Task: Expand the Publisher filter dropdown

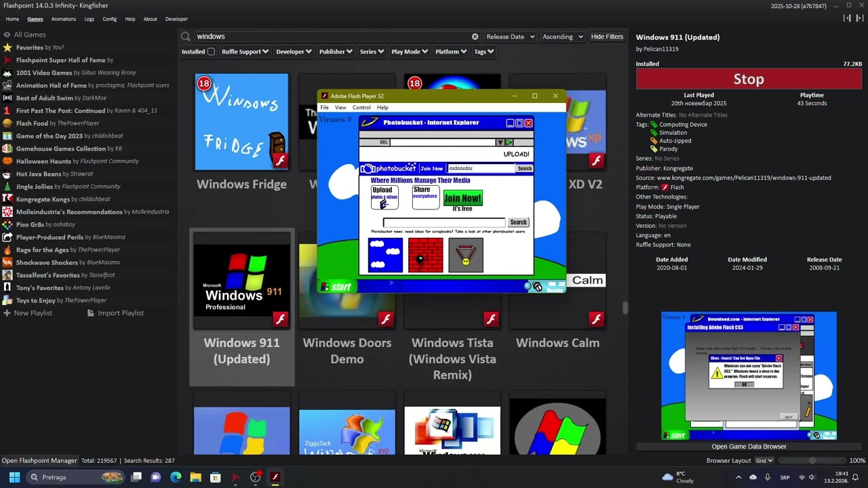Action: click(x=336, y=52)
